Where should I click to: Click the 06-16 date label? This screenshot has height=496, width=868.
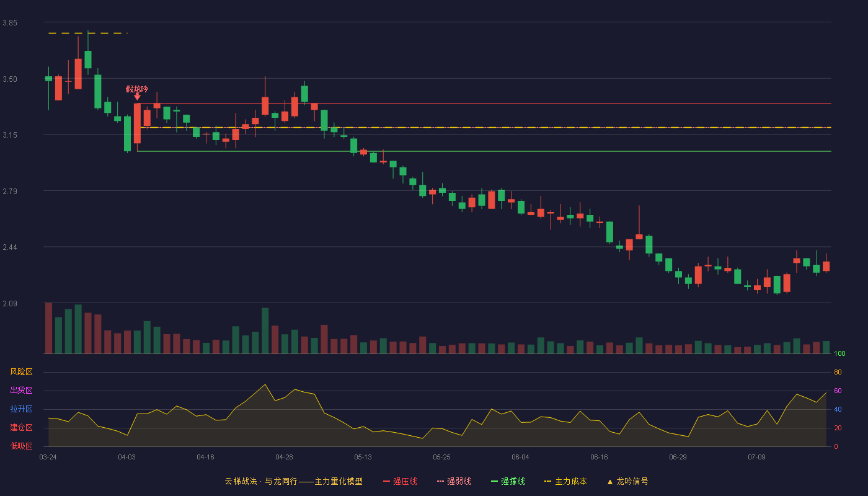pyautogui.click(x=599, y=457)
